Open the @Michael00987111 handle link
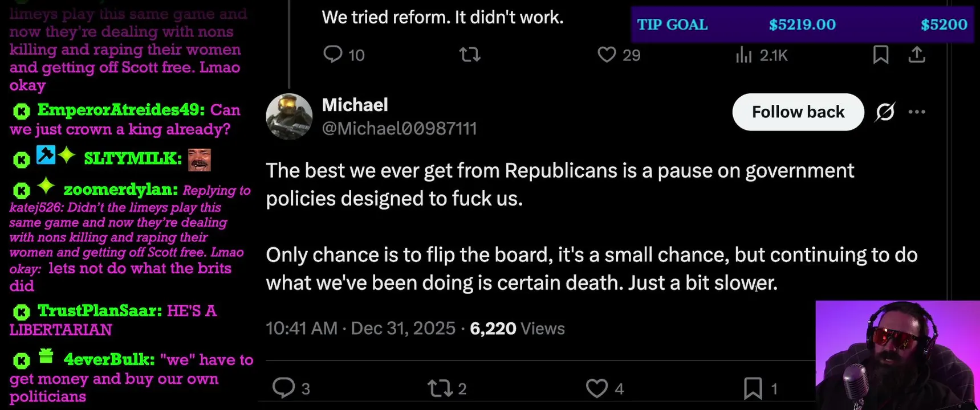This screenshot has width=980, height=410. tap(399, 129)
